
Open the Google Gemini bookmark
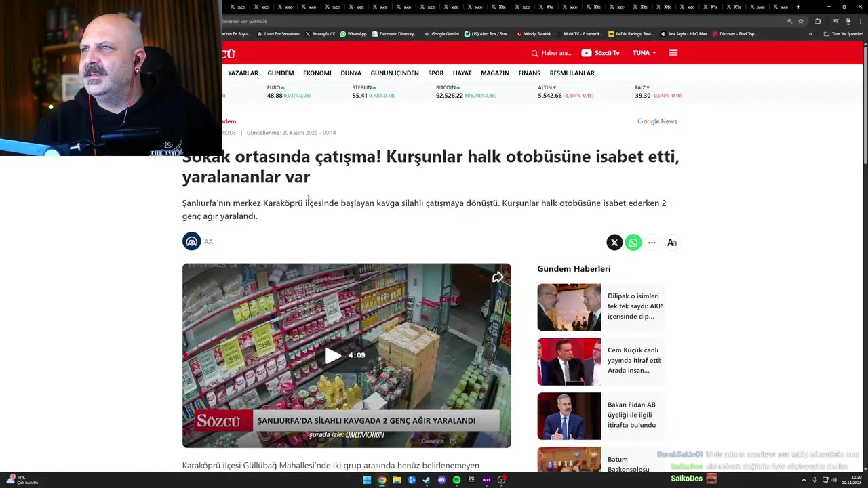(441, 34)
